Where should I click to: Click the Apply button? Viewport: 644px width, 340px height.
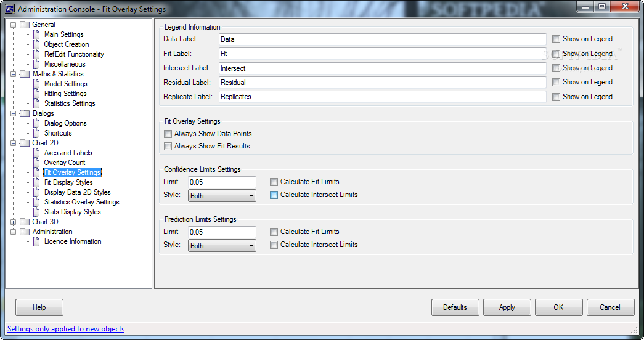click(507, 307)
